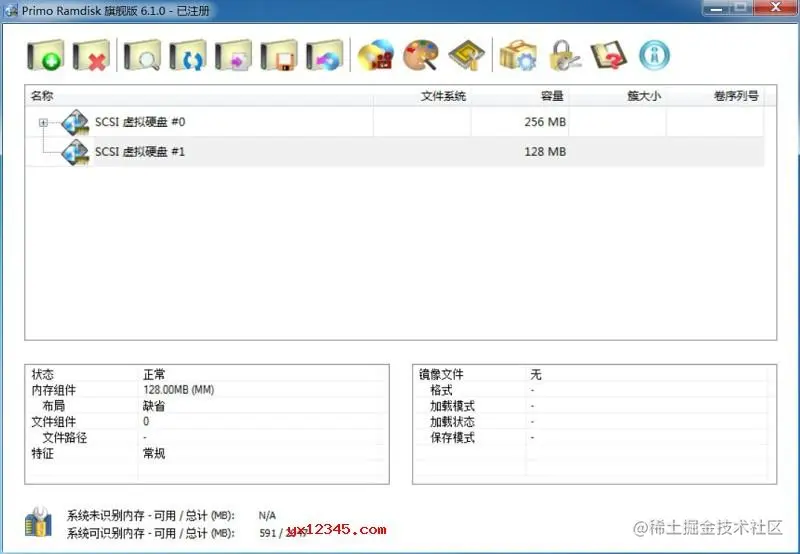
Task: Click the 无 image file value
Action: click(536, 374)
